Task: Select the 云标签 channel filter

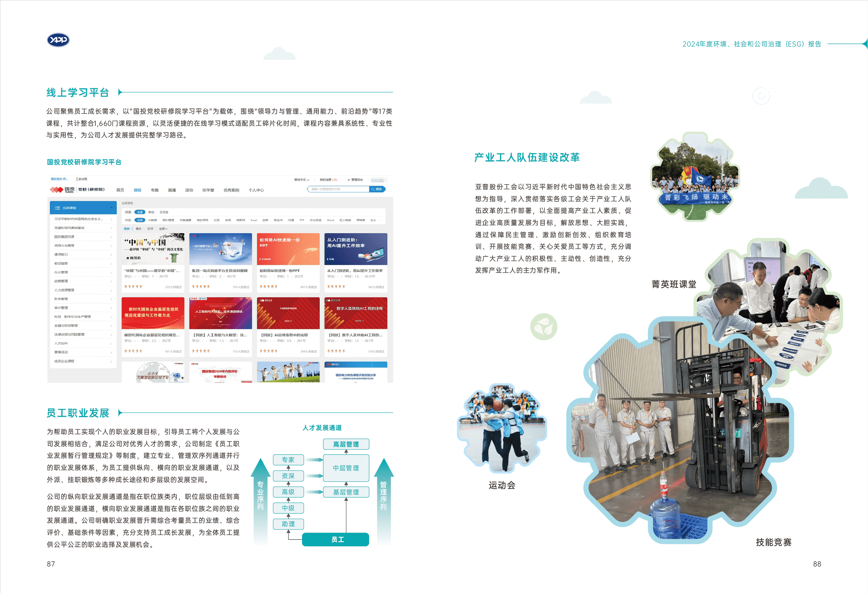Action: 163,212
